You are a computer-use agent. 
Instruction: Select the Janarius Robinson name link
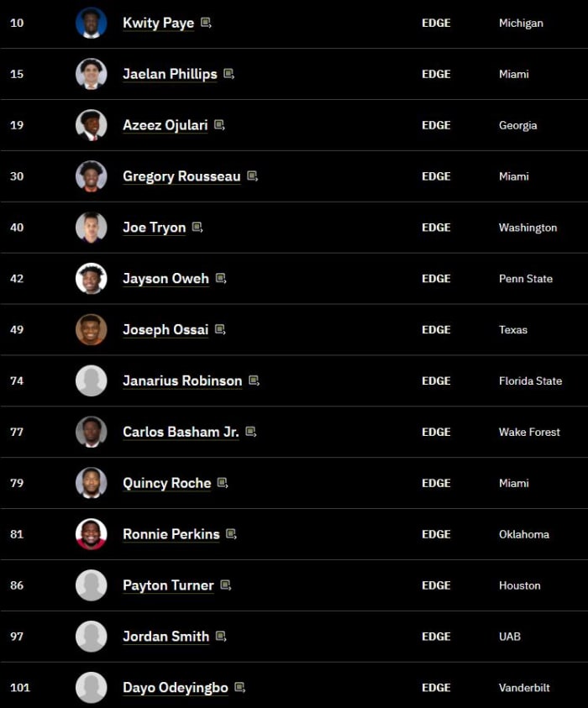point(182,380)
